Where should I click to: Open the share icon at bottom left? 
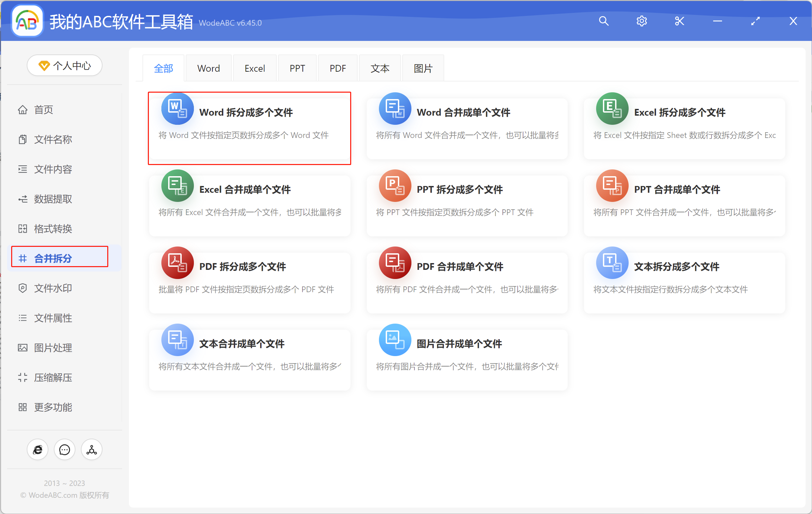coord(91,449)
